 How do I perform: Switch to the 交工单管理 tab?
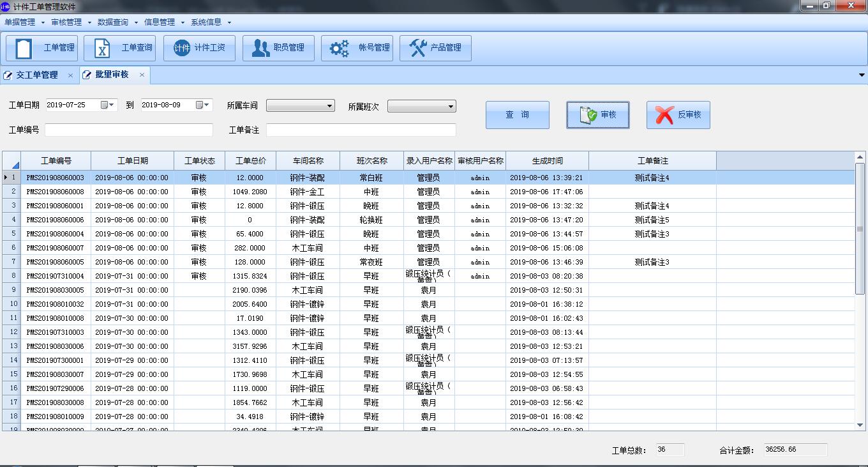click(36, 75)
